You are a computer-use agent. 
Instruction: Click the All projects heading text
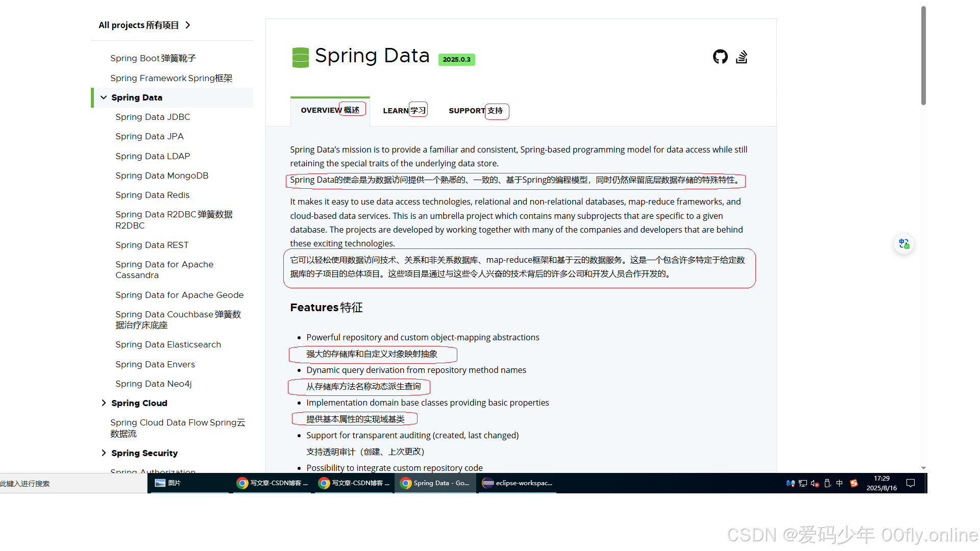(139, 25)
